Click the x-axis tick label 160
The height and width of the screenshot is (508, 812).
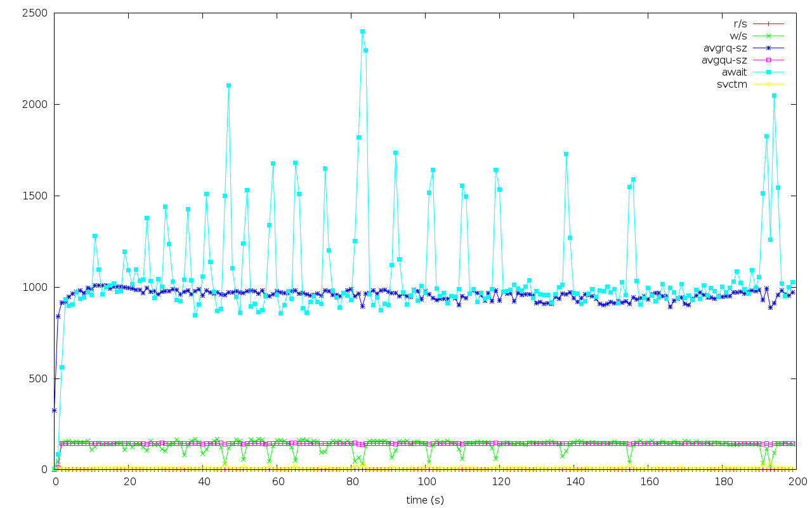[648, 482]
